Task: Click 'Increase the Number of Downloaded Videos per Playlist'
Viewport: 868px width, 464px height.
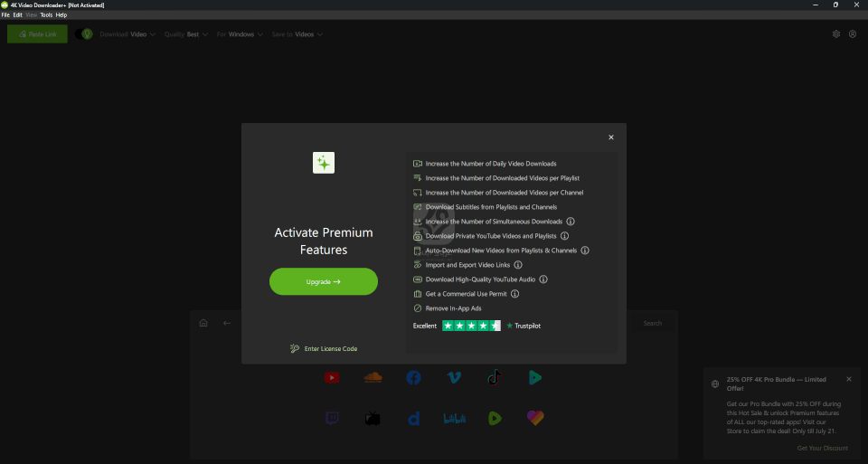Action: 502,178
